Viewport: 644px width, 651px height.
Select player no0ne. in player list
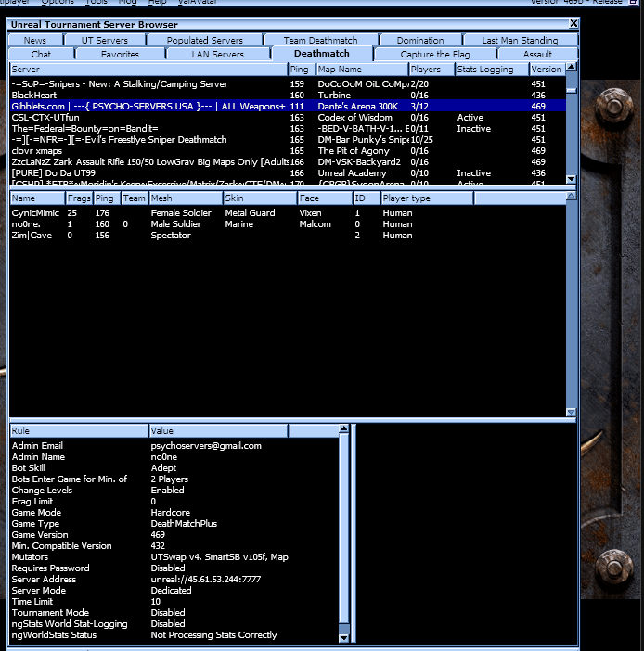click(x=288, y=224)
